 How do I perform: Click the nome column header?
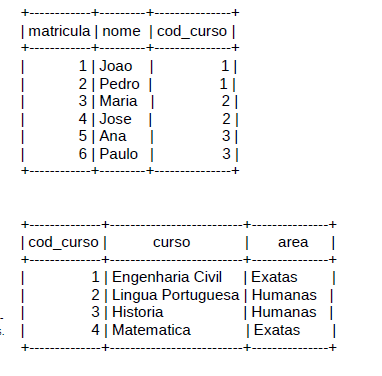click(x=121, y=31)
